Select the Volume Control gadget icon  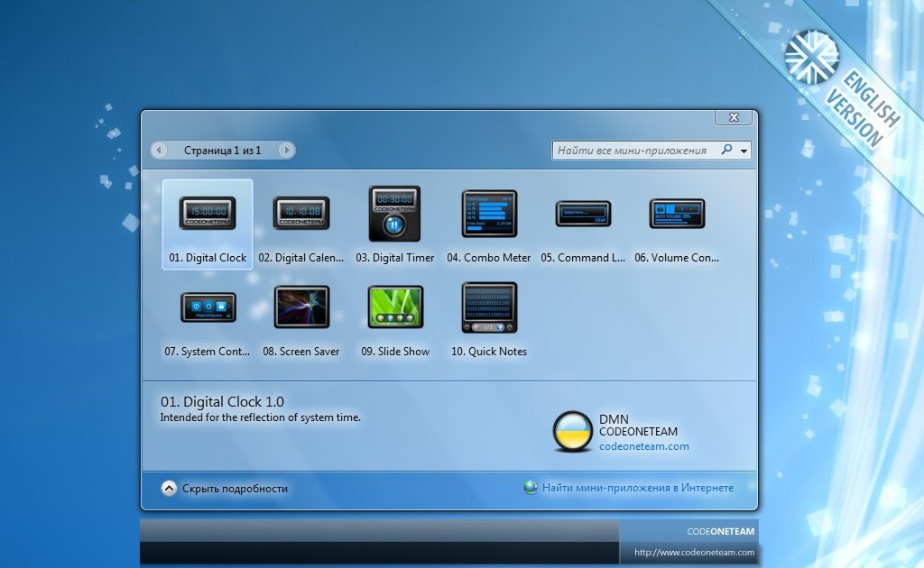[x=676, y=214]
